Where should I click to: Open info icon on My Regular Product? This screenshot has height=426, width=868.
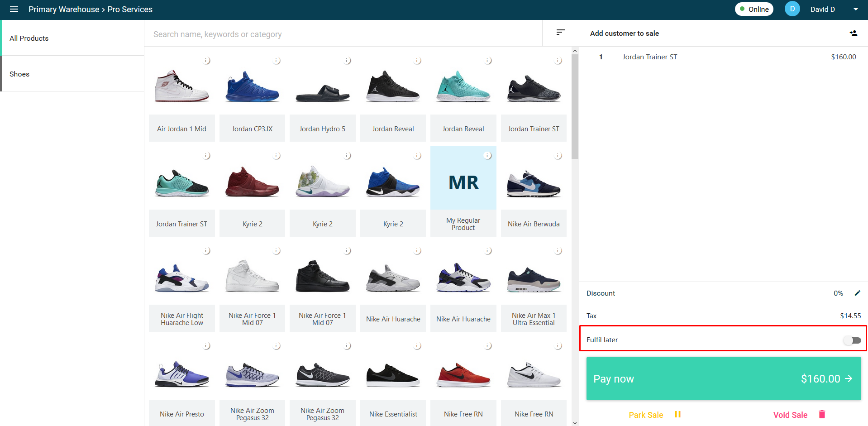point(488,156)
